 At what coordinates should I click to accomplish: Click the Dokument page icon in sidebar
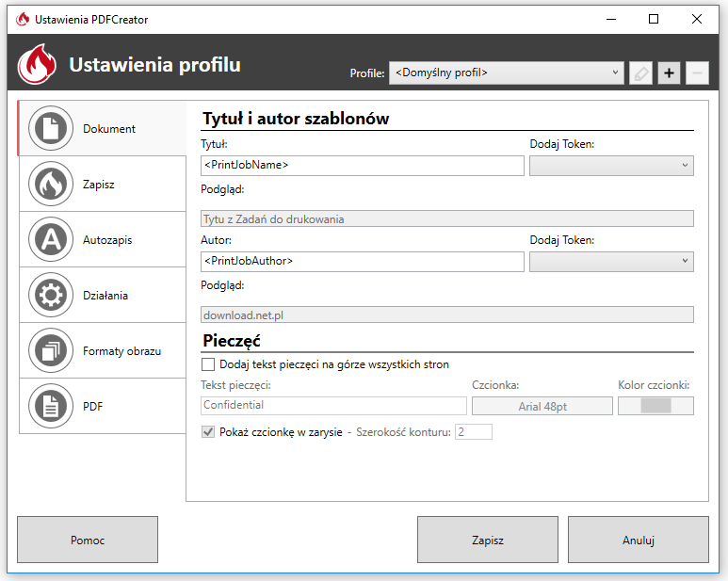[51, 129]
